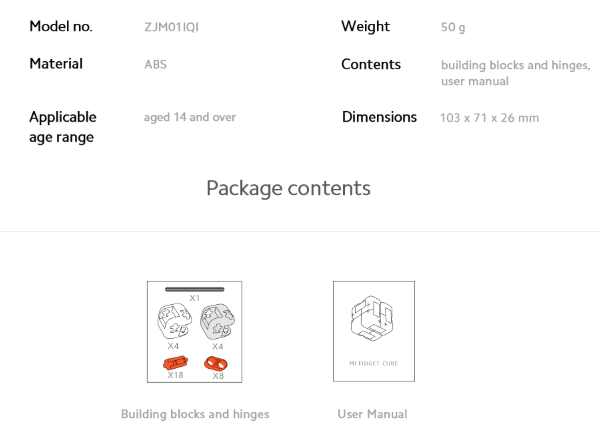This screenshot has width=601, height=437.
Task: Click the 'aged 14 and over' text
Action: 190,117
